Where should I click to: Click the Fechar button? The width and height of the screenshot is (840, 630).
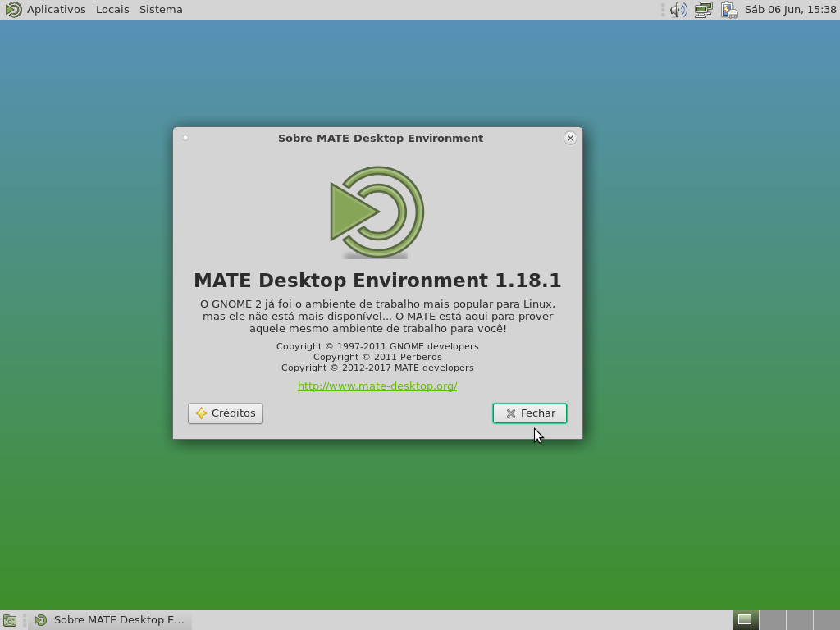click(529, 413)
